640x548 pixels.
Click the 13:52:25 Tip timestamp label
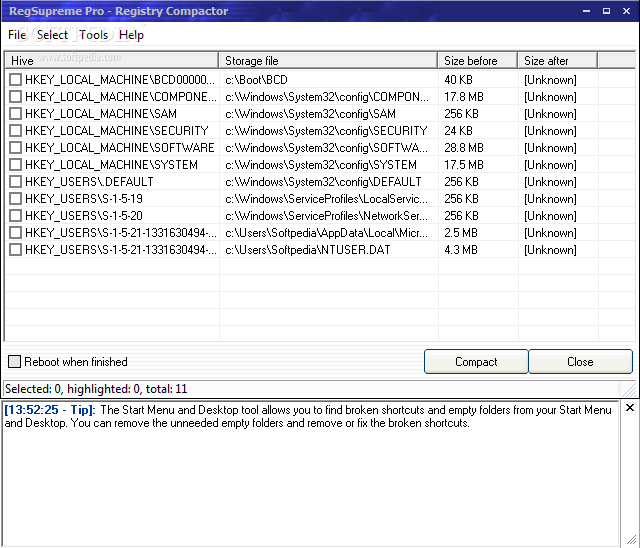pyautogui.click(x=49, y=410)
